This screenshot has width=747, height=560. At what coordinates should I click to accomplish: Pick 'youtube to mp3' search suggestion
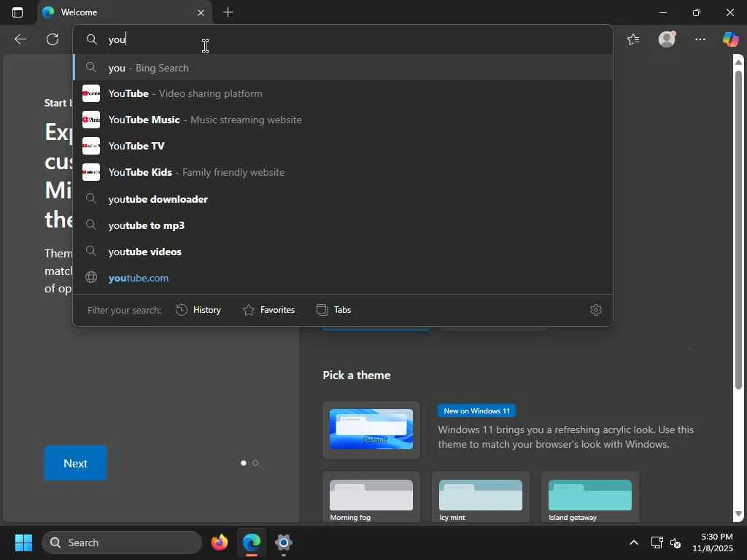point(343,225)
